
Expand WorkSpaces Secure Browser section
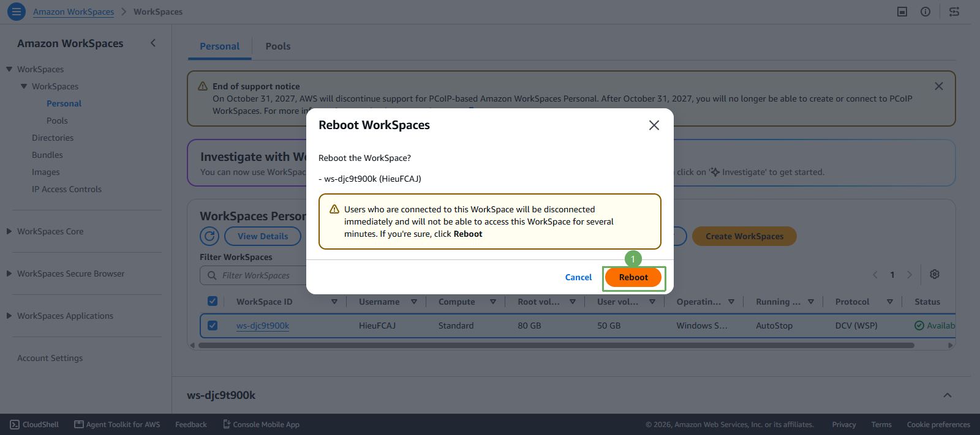tap(9, 273)
